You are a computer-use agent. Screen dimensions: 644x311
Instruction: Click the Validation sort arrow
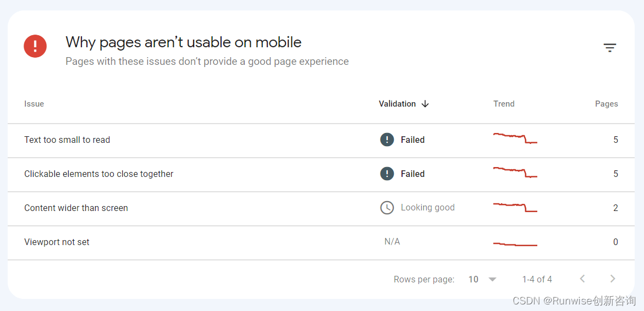point(425,104)
